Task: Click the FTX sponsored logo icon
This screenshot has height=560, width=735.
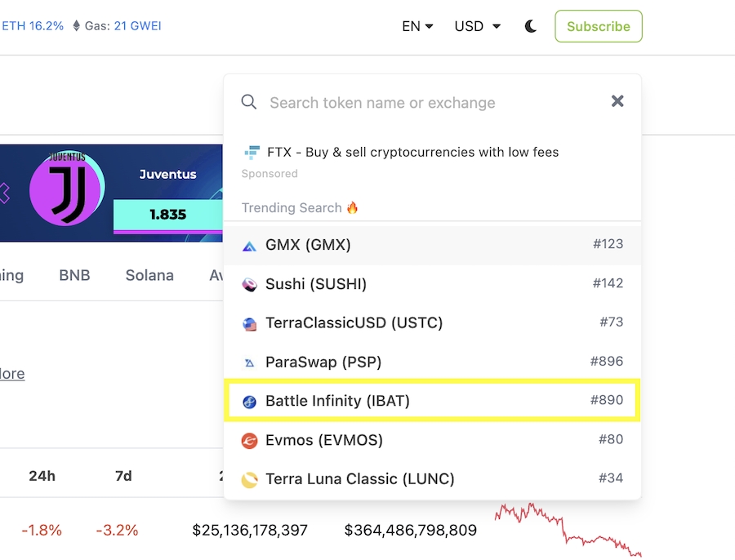Action: 252,152
